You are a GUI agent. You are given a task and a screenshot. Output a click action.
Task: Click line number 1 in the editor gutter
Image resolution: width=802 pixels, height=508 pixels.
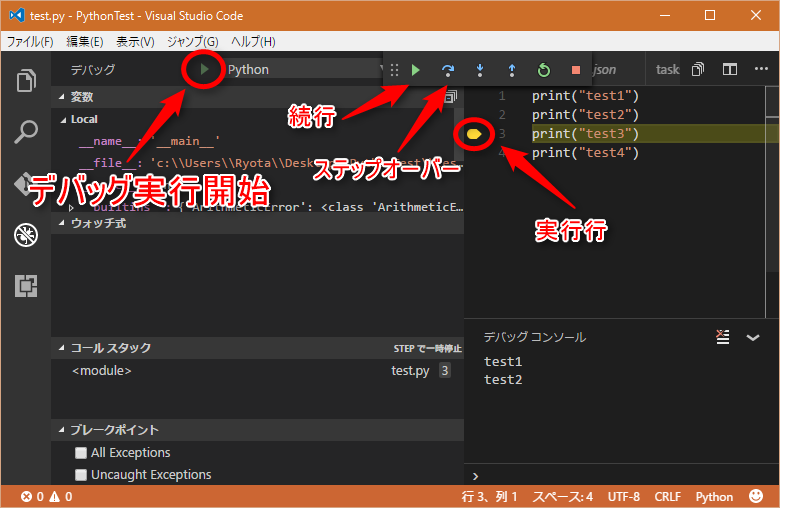click(502, 96)
